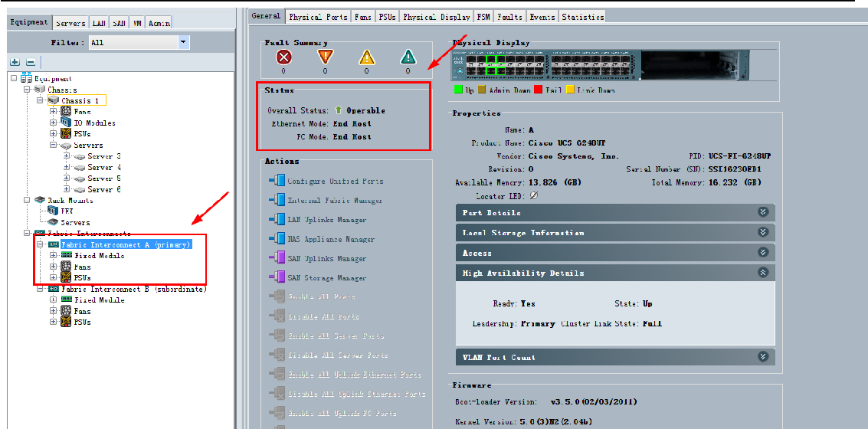Open the FSM tab
Image resolution: width=868 pixels, height=429 pixels.
pos(483,17)
